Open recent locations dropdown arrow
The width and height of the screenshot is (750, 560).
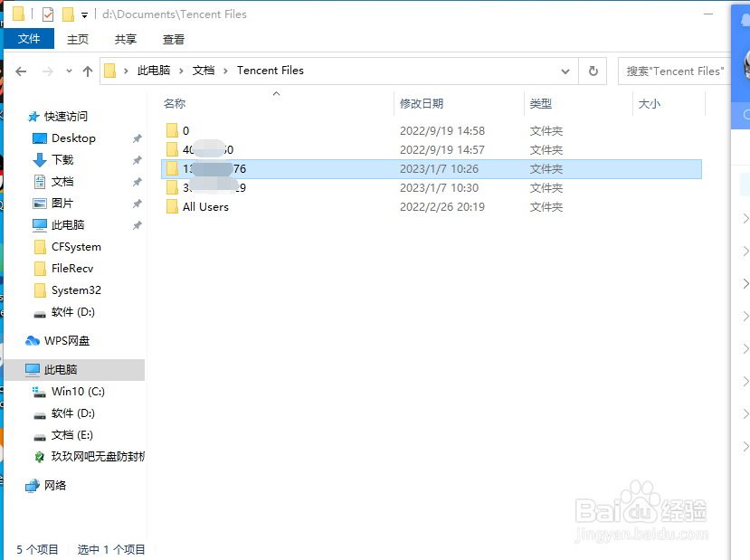tap(69, 71)
